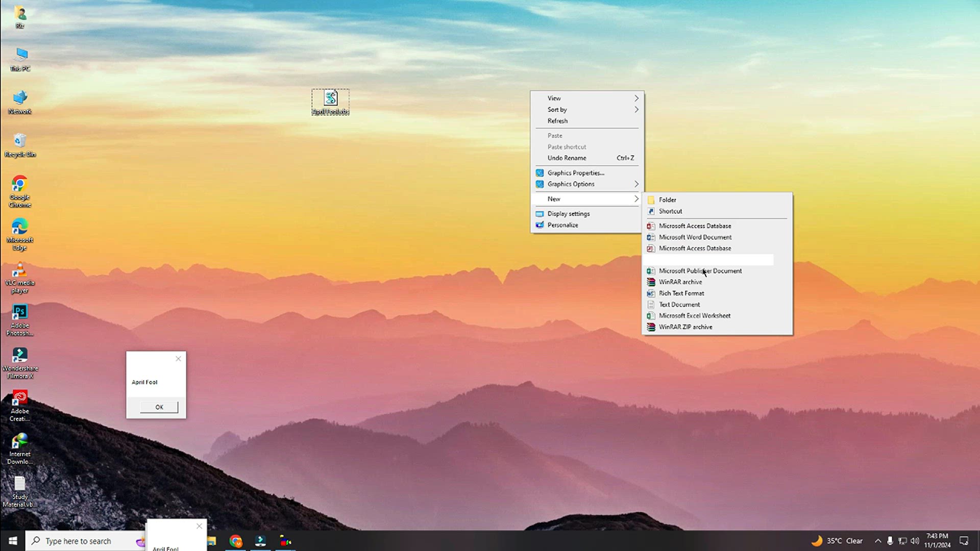Expand the Graphics Options submenu

coord(587,184)
